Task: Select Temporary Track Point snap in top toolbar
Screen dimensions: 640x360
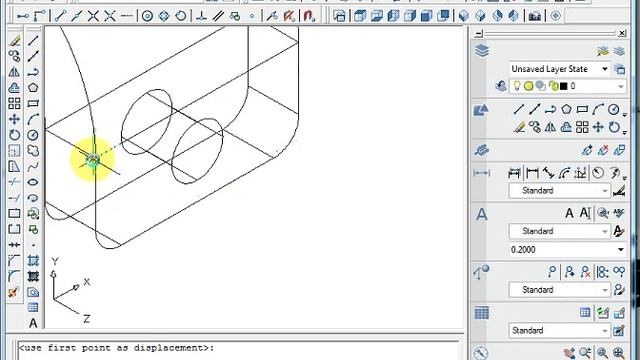Action: click(x=22, y=16)
